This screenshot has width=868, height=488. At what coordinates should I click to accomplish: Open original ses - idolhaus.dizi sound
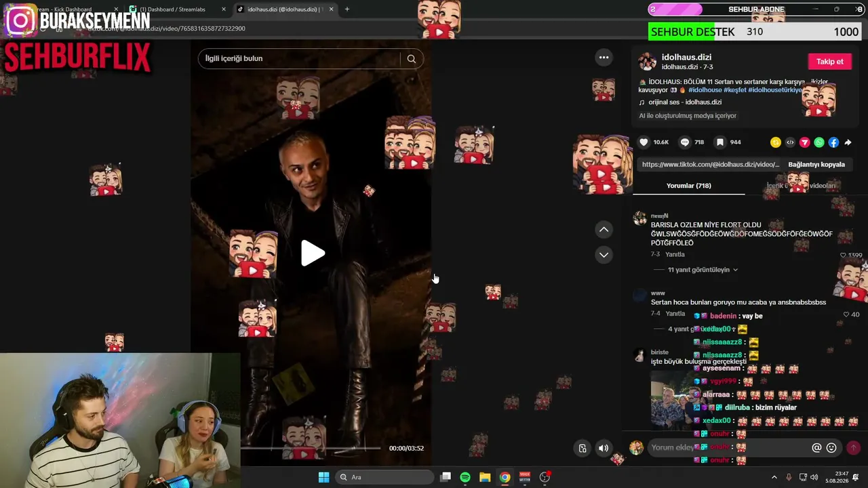[685, 102]
